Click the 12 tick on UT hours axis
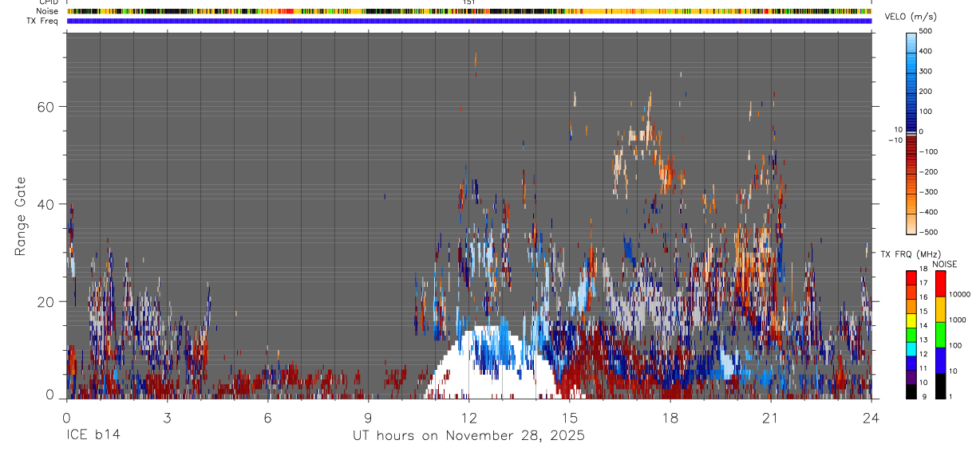 tap(468, 417)
